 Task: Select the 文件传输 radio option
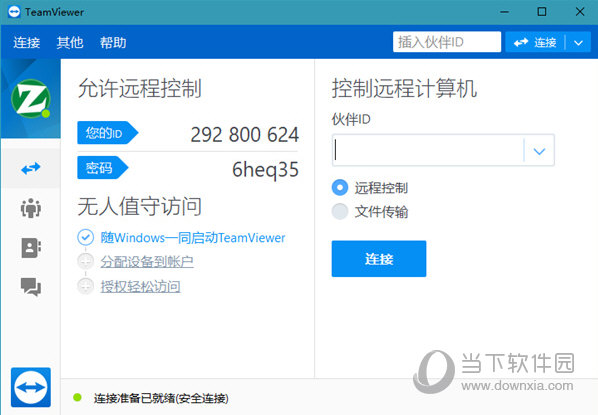[x=339, y=211]
